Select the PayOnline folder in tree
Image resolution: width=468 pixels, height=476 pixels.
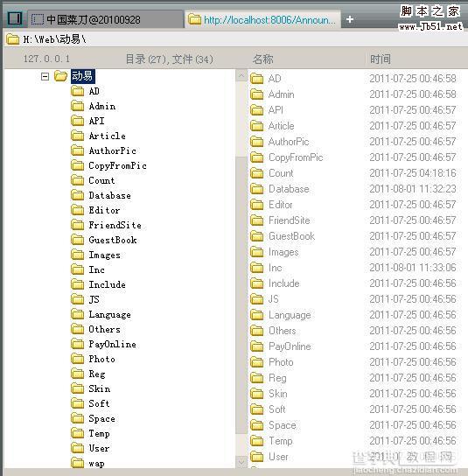(112, 344)
